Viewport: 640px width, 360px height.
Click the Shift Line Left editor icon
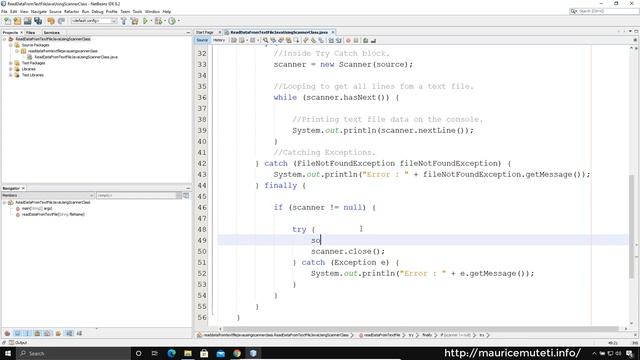point(331,40)
